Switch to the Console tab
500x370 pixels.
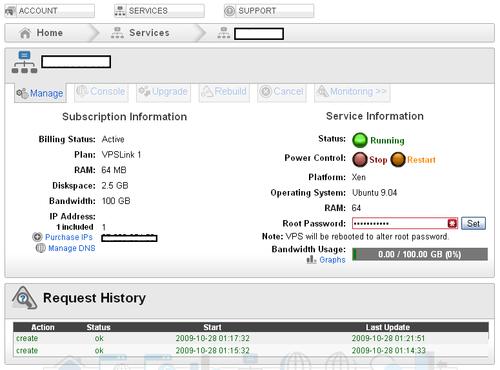tap(101, 91)
